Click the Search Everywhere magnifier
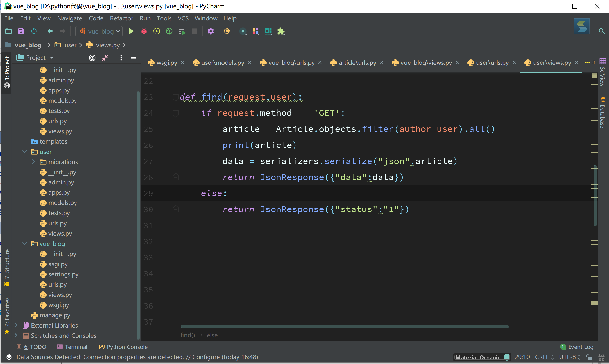Screen dimensions: 609x364 602,31
